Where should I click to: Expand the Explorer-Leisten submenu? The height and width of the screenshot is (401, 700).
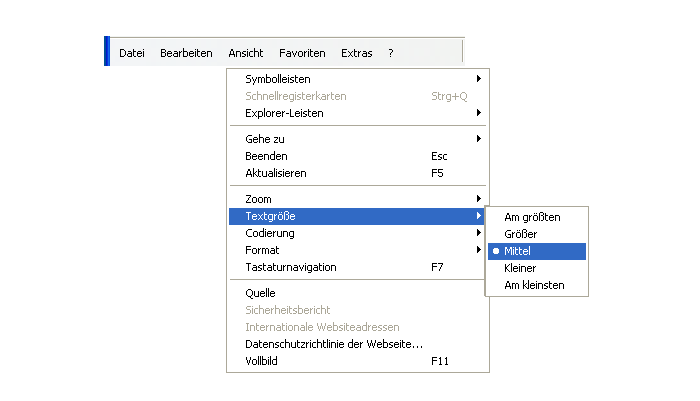358,113
